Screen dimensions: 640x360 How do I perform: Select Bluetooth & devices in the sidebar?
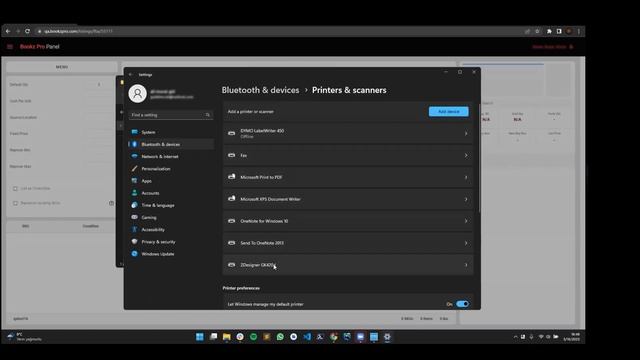(171, 144)
